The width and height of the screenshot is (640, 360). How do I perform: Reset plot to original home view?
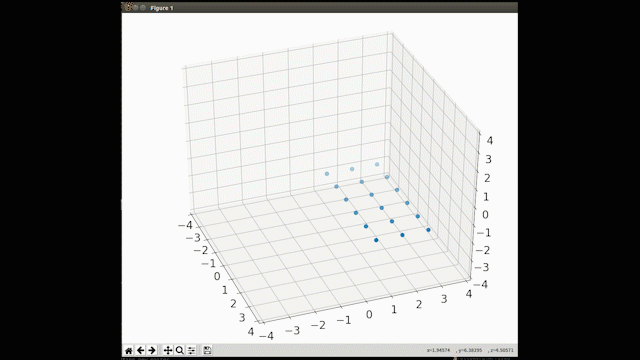129,350
